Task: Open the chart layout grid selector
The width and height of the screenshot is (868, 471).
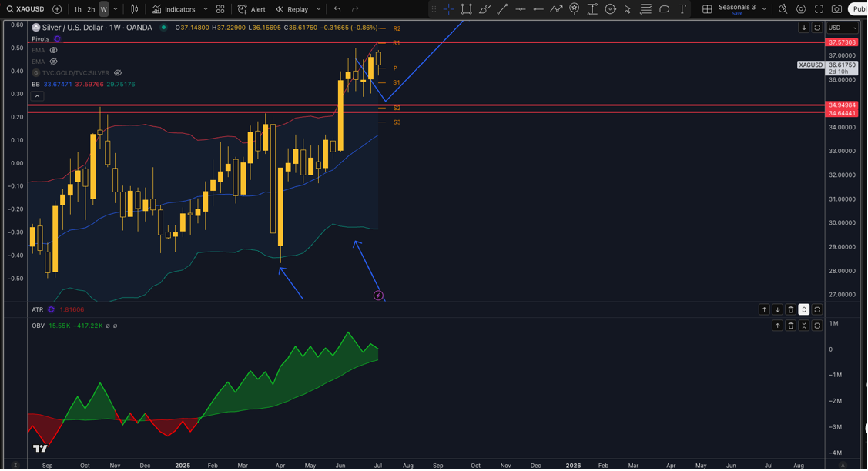Action: click(x=707, y=9)
